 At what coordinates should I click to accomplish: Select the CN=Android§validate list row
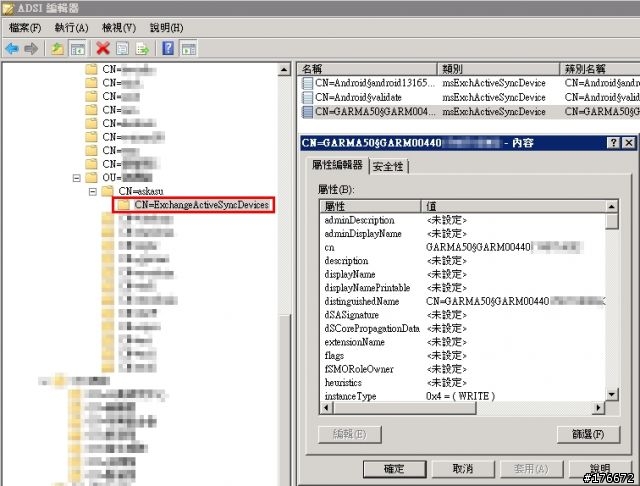[469, 97]
